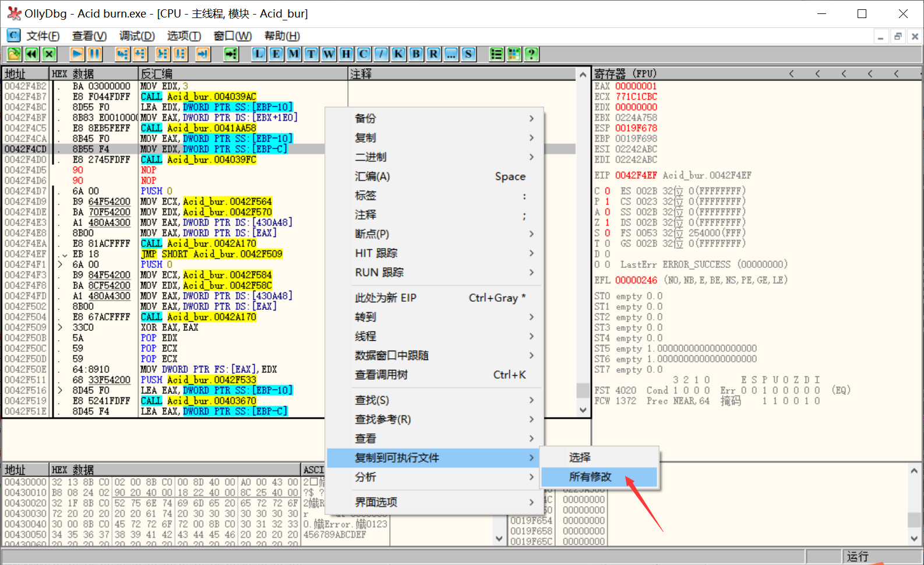The image size is (924, 565).
Task: Select 汇编(A) in context menu
Action: click(435, 176)
